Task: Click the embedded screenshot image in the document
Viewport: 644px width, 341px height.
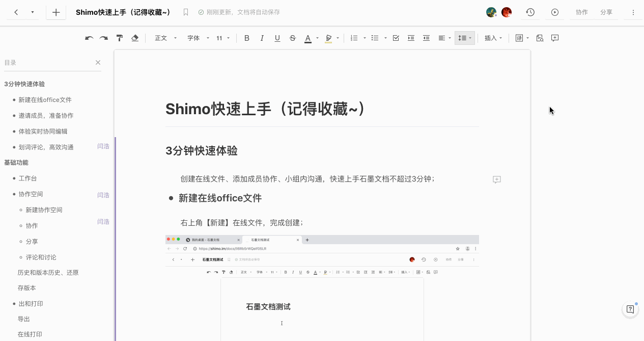Action: [322, 288]
